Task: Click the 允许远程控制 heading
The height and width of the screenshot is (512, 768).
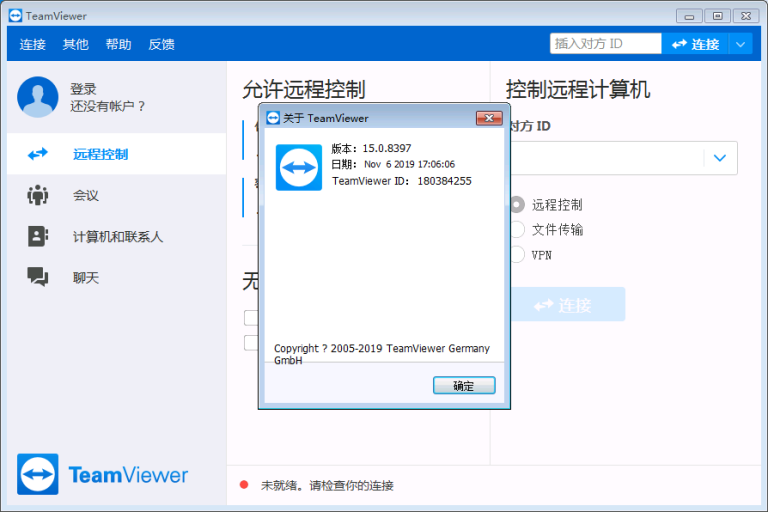Action: [x=304, y=90]
